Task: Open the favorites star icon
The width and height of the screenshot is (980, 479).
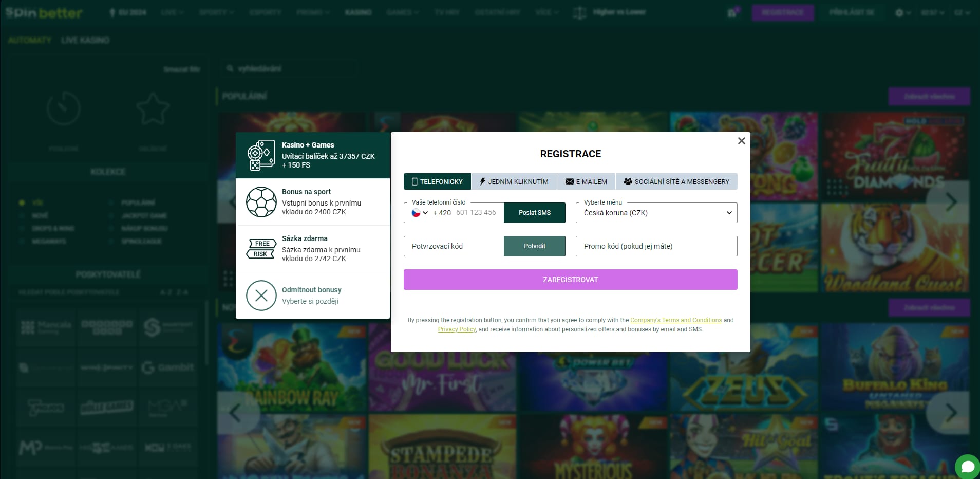Action: [x=153, y=108]
